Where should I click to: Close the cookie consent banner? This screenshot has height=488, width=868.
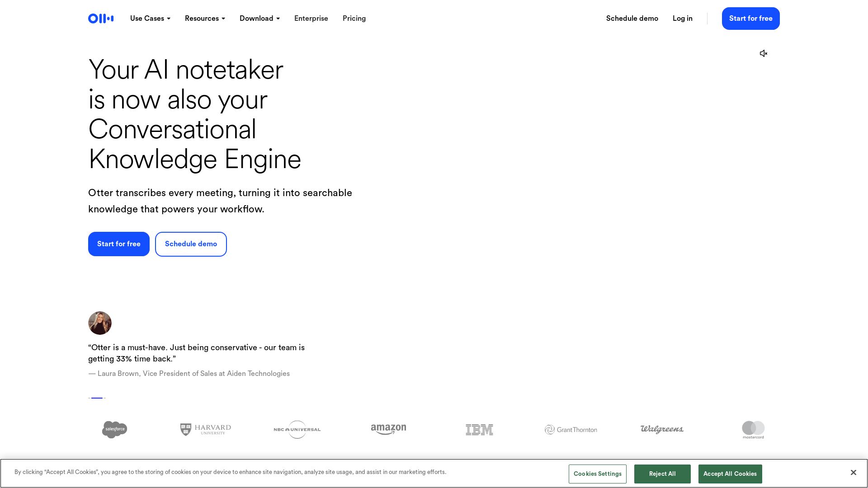coord(853,472)
